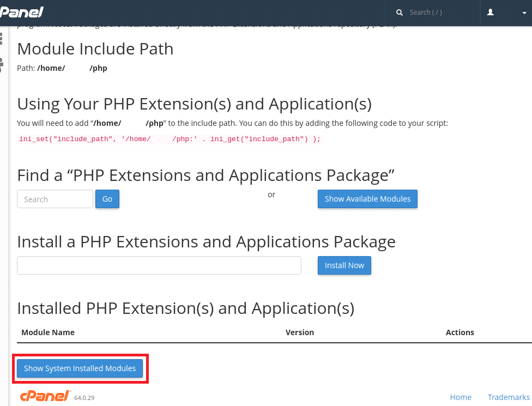The image size is (532, 406).
Task: Expand the user dropdown arrow
Action: point(524,13)
